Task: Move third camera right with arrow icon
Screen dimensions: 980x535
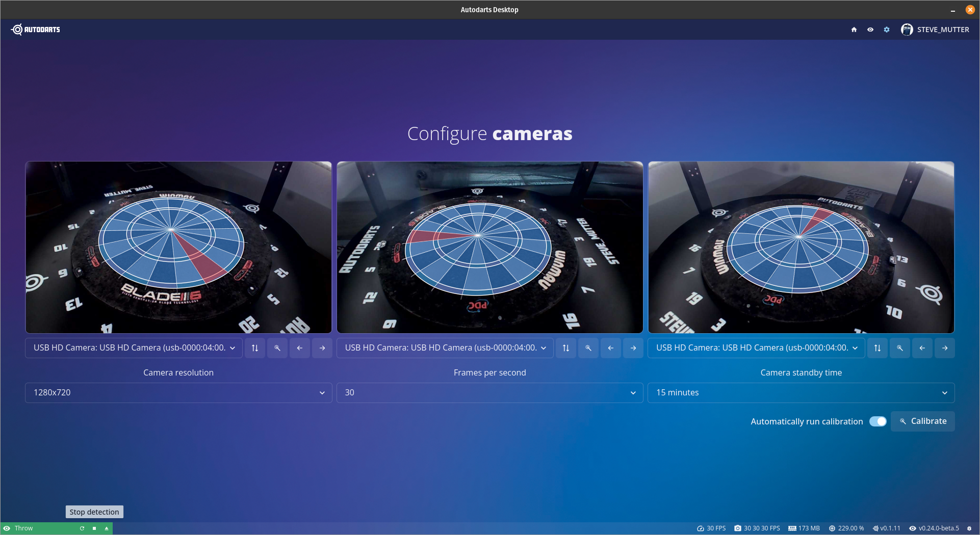Action: (x=944, y=348)
